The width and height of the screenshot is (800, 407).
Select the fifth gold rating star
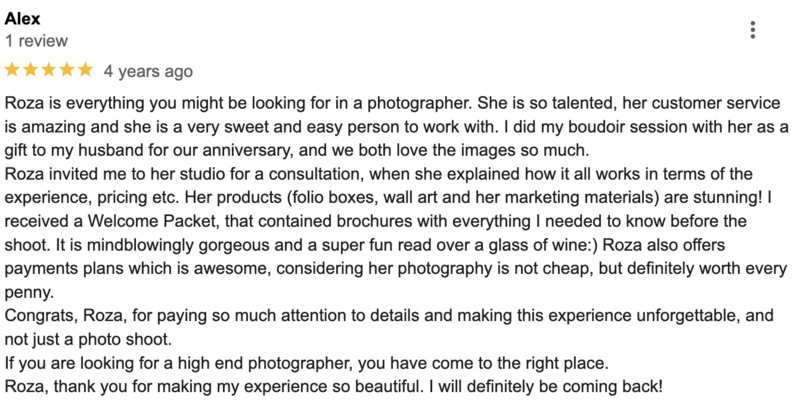[x=85, y=69]
